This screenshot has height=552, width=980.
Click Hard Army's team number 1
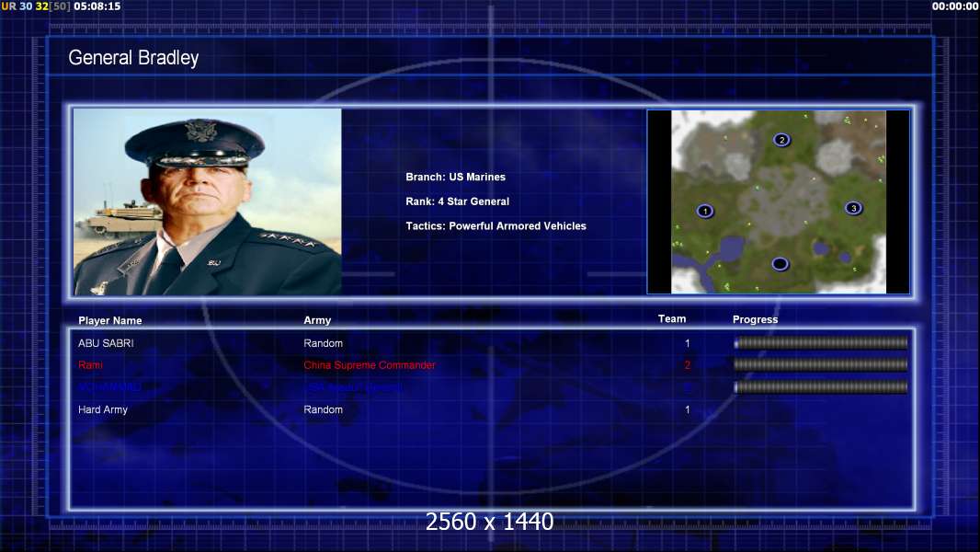click(687, 409)
